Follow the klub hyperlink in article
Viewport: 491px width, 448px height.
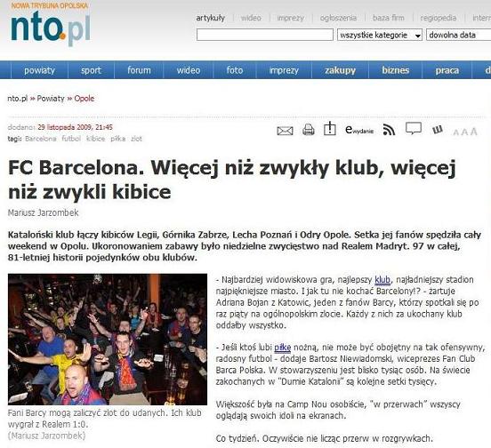click(382, 279)
